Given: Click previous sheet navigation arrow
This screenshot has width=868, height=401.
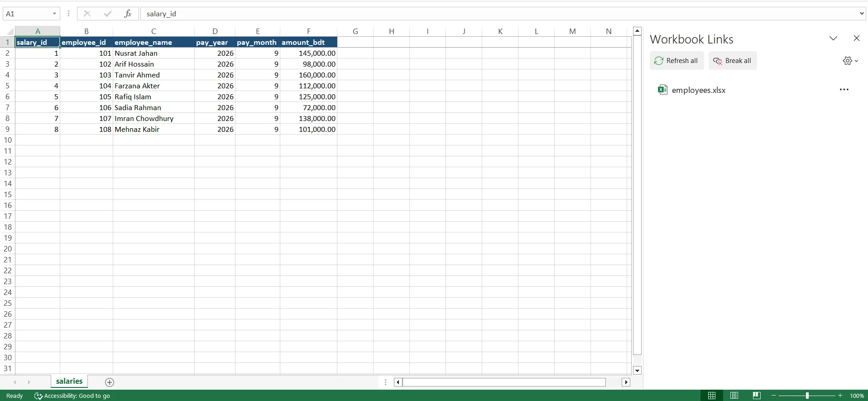Looking at the screenshot, I should pyautogui.click(x=15, y=382).
